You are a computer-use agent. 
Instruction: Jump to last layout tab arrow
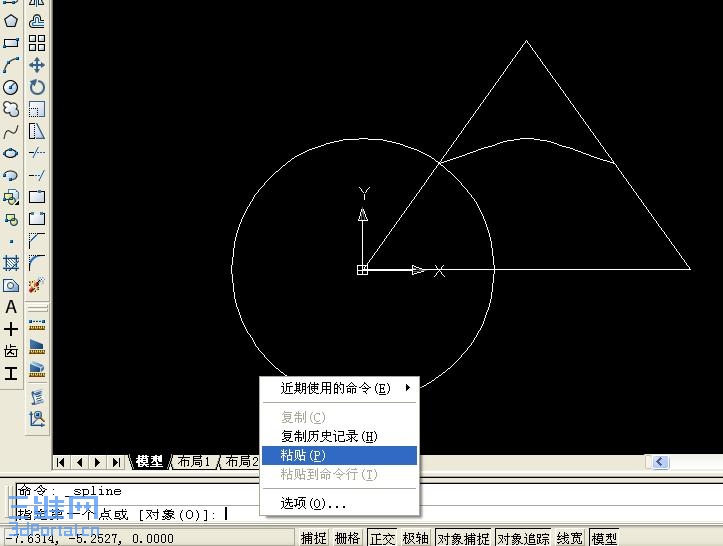coord(116,462)
